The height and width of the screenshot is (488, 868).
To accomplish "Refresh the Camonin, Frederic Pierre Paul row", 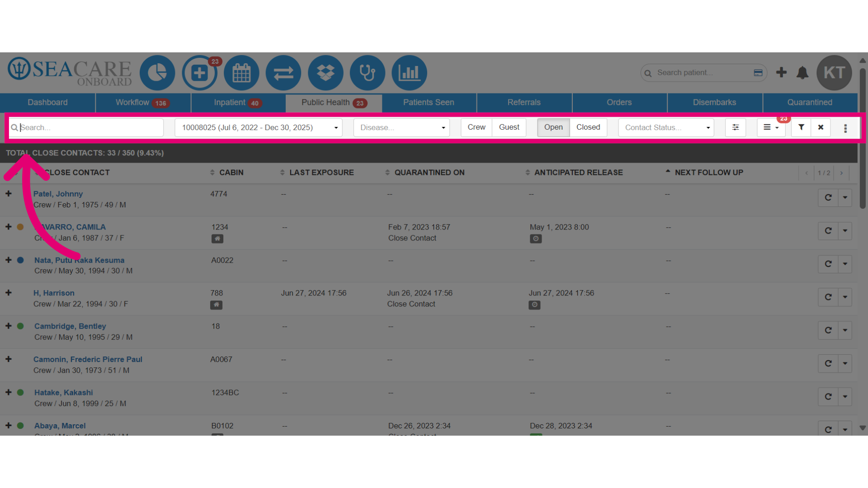I will (x=828, y=363).
